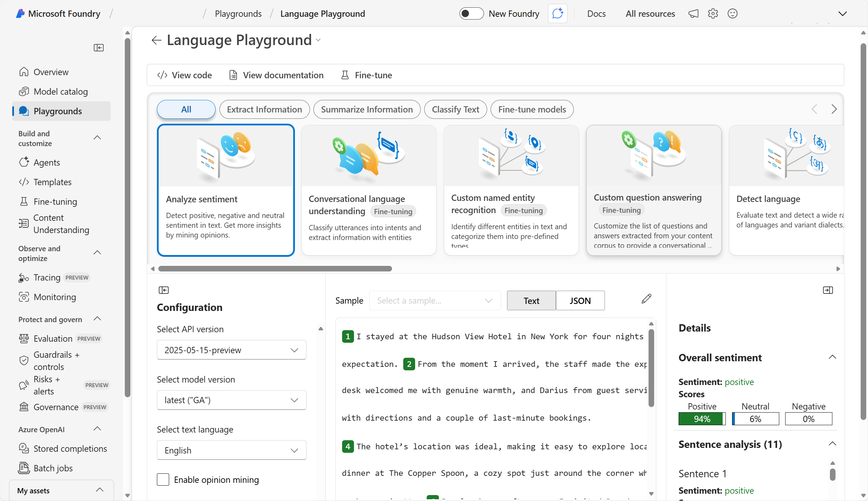Viewport: 868px width, 501px height.
Task: Send feedback via the smiley face icon
Action: (x=732, y=14)
